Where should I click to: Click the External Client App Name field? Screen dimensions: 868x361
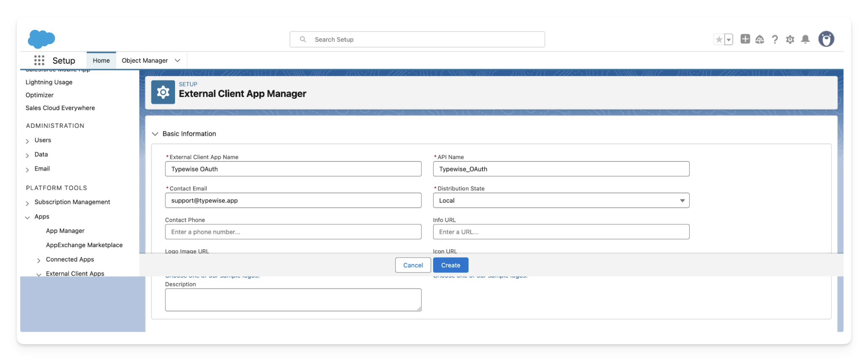tap(293, 169)
